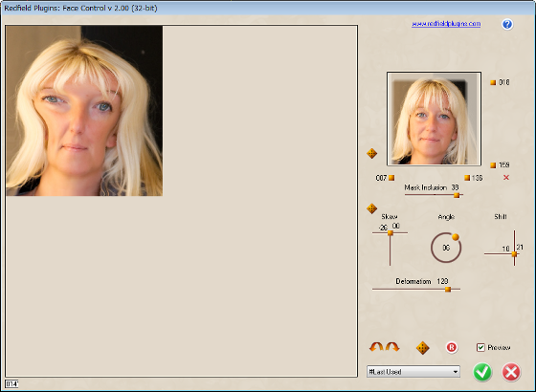536x392 pixels.
Task: Click the bottom randomize dice icon
Action: (x=422, y=348)
